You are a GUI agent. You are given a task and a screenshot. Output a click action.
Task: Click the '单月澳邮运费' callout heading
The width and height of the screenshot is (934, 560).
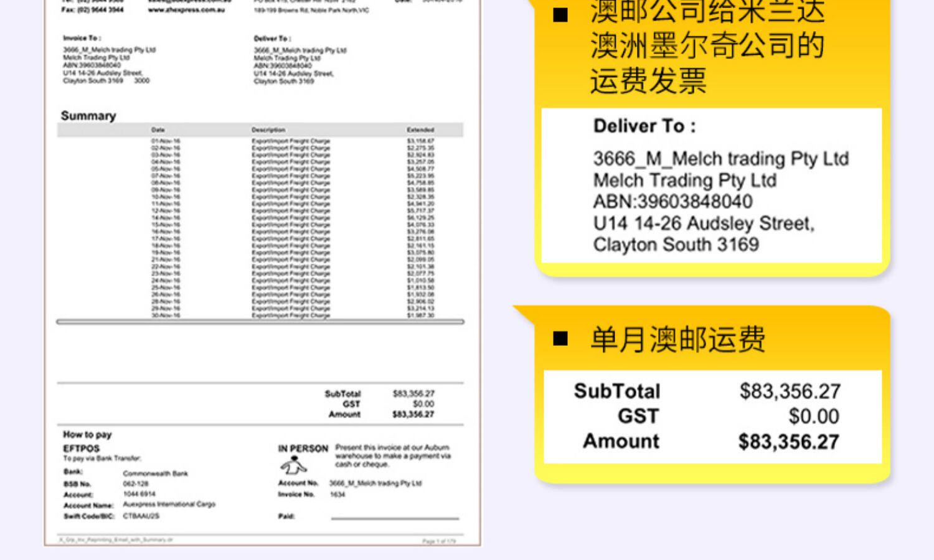677,340
